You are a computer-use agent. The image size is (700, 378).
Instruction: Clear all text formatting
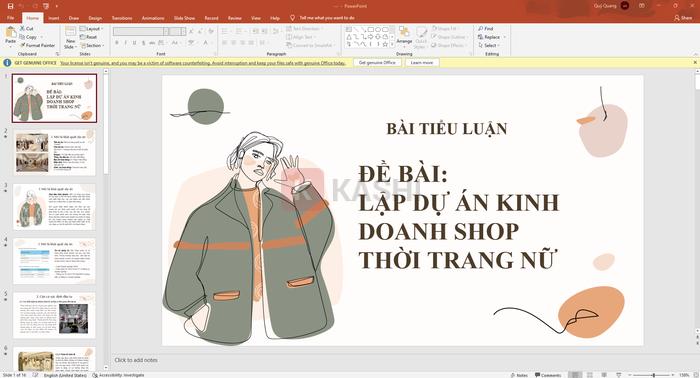click(211, 31)
